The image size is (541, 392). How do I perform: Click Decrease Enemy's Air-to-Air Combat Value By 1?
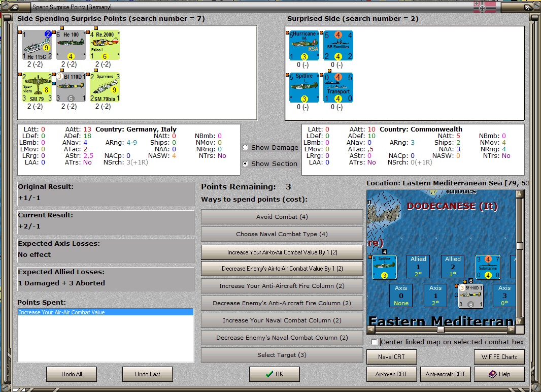tap(282, 269)
